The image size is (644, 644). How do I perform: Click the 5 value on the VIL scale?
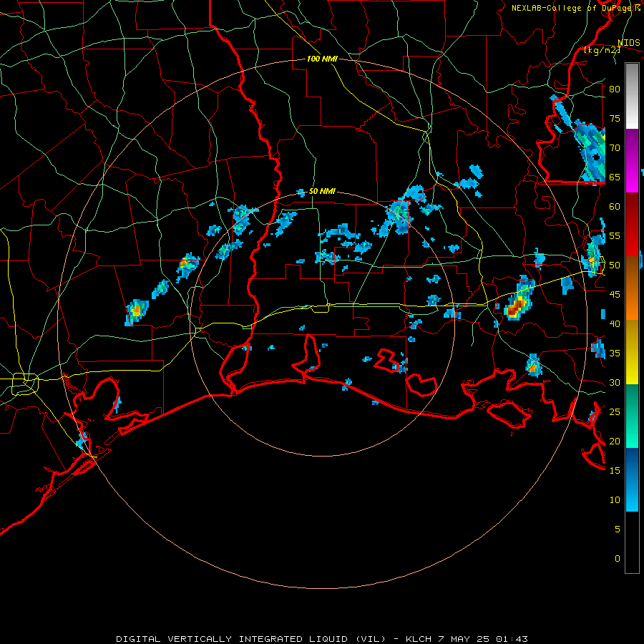tap(618, 529)
